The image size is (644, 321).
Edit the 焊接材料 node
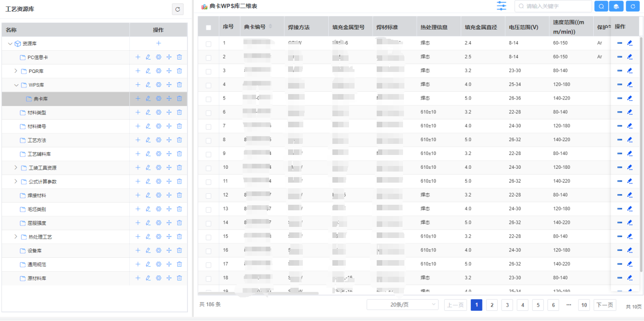[x=148, y=196]
